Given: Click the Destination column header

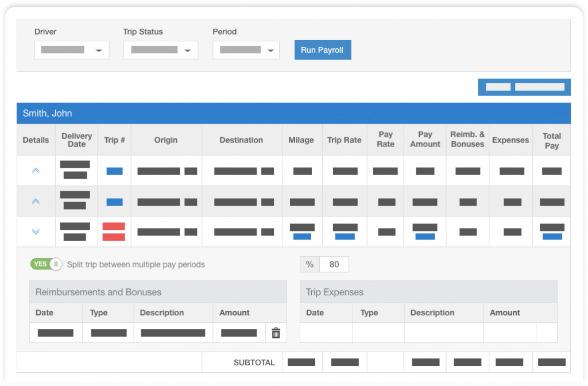Looking at the screenshot, I should (241, 140).
